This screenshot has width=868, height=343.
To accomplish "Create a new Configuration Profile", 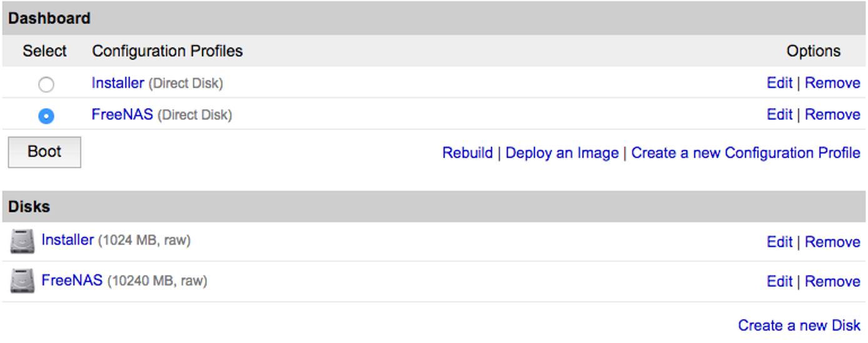I will pos(745,153).
